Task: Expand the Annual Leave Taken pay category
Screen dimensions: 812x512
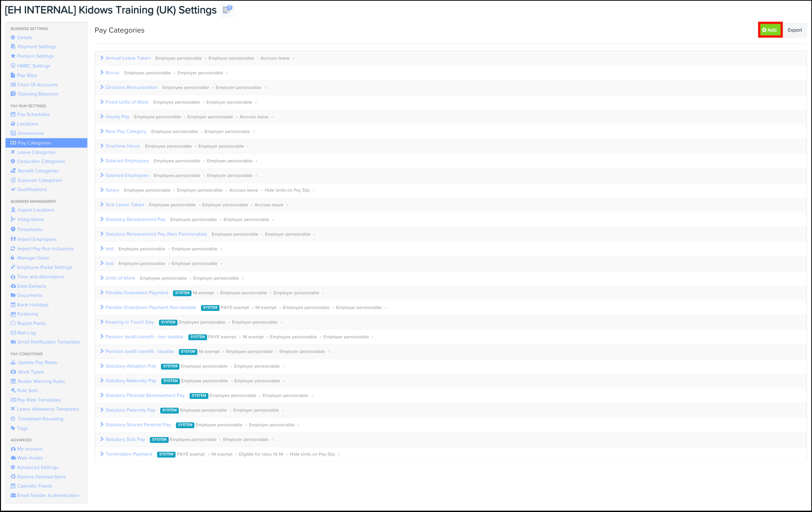Action: tap(102, 58)
